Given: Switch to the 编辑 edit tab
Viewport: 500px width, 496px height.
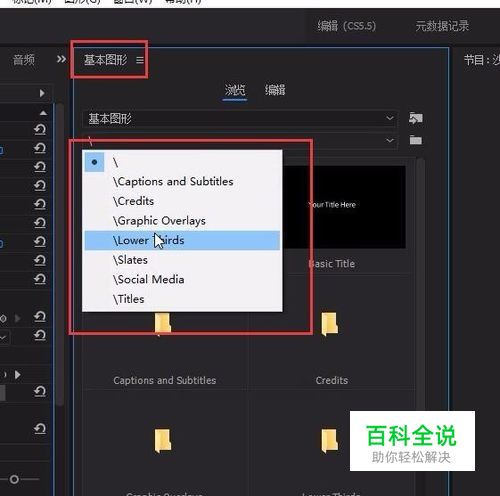Looking at the screenshot, I should coord(275,90).
